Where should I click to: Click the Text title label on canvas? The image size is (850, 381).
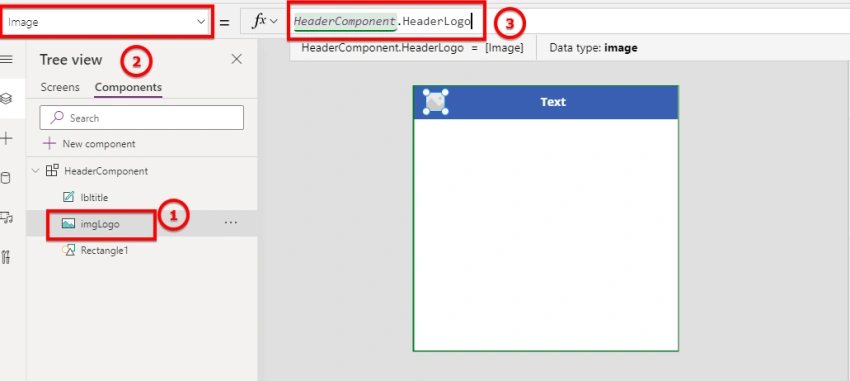553,102
